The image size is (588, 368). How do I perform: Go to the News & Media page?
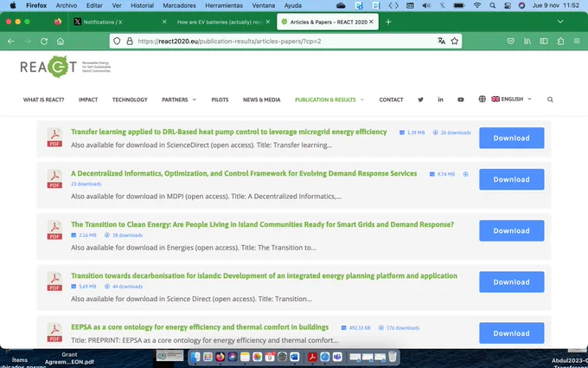tap(262, 100)
